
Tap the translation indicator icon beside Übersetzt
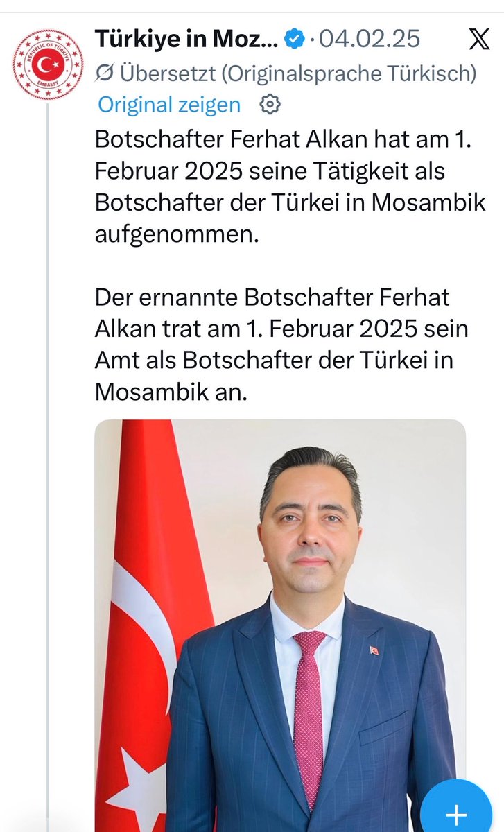[105, 72]
